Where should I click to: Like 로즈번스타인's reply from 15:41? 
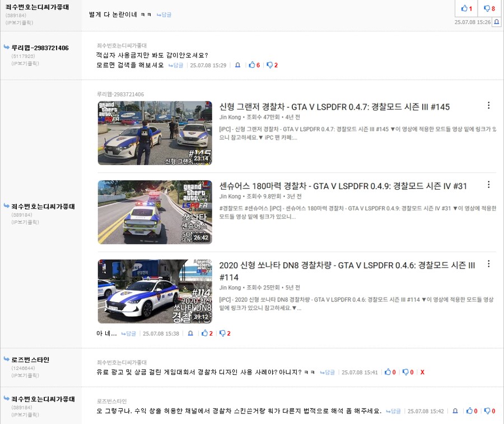[390, 372]
